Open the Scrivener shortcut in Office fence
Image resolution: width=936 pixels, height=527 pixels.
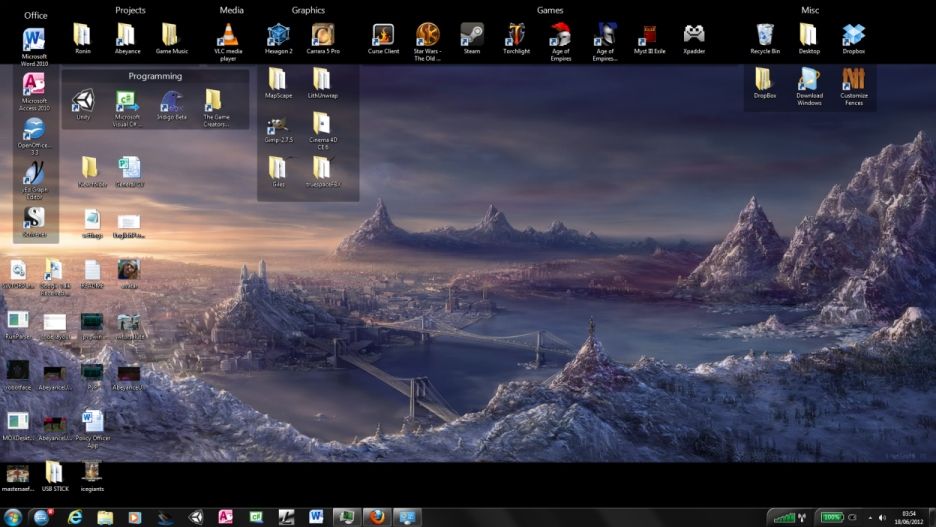pos(34,222)
